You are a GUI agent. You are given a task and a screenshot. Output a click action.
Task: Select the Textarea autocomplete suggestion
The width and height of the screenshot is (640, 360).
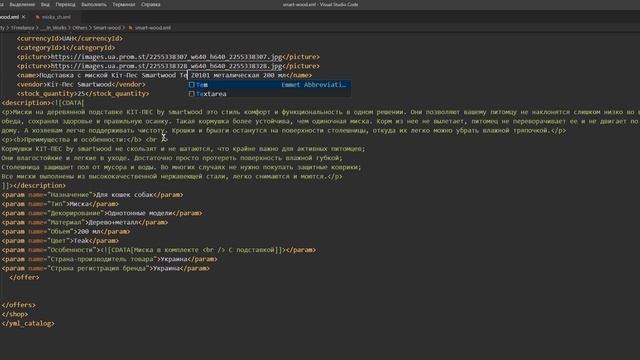(x=269, y=94)
